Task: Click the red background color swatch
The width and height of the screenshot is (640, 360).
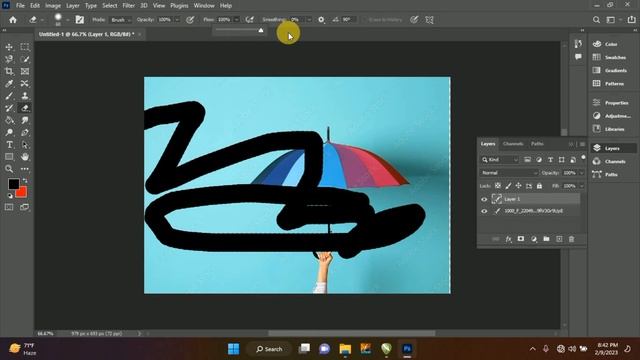Action: coord(22,193)
